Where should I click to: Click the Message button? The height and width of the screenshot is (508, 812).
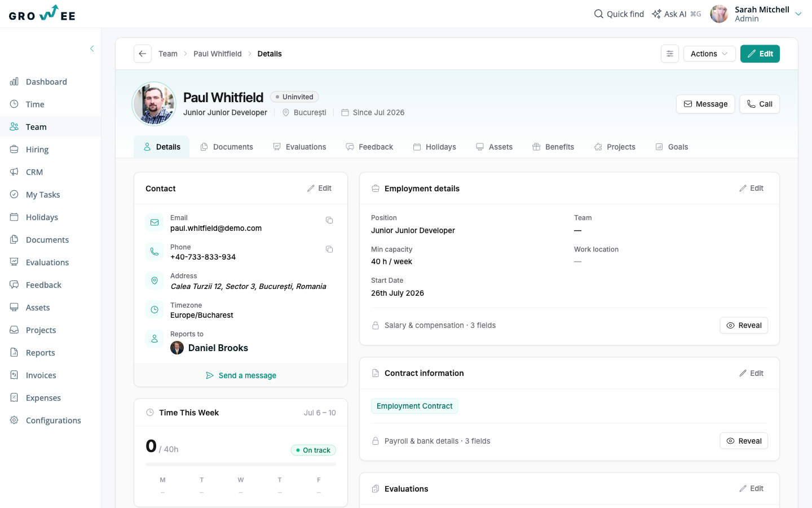coord(705,104)
